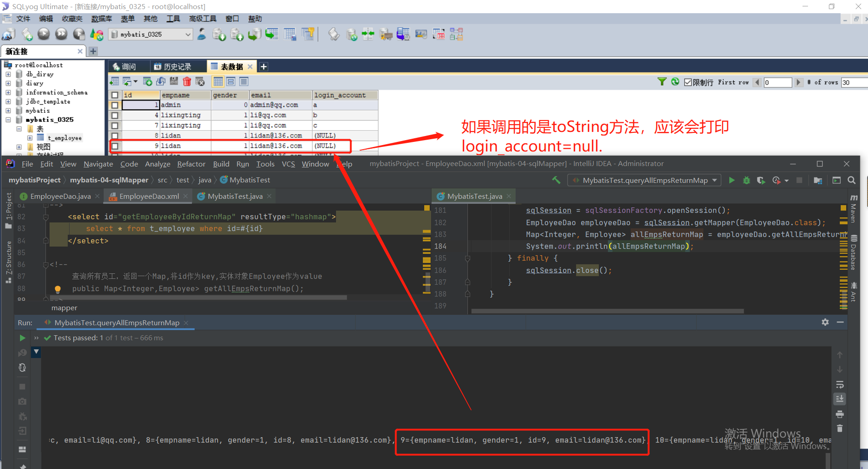The height and width of the screenshot is (469, 868).
Task: Expand the diary database node
Action: coord(8,83)
